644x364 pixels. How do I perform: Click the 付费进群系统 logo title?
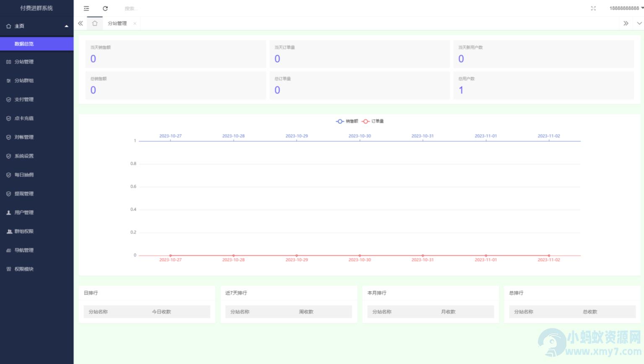[36, 8]
